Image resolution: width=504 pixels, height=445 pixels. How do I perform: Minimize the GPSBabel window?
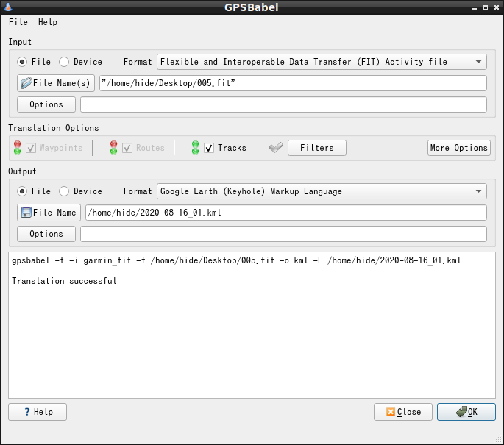[x=475, y=7]
